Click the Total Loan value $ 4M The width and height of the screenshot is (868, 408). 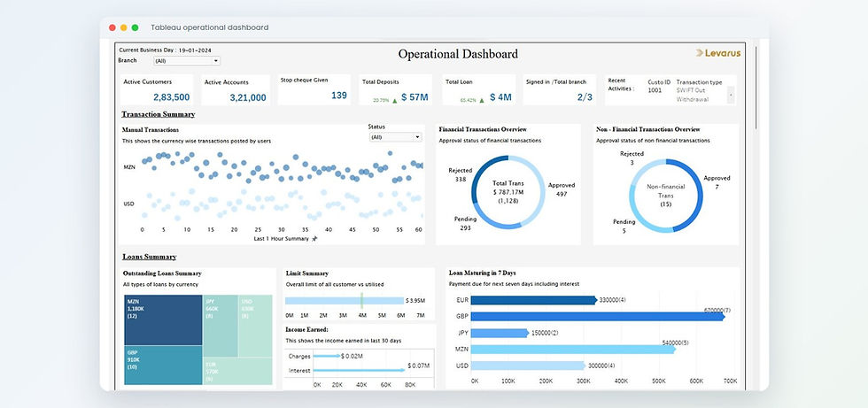[x=500, y=97]
